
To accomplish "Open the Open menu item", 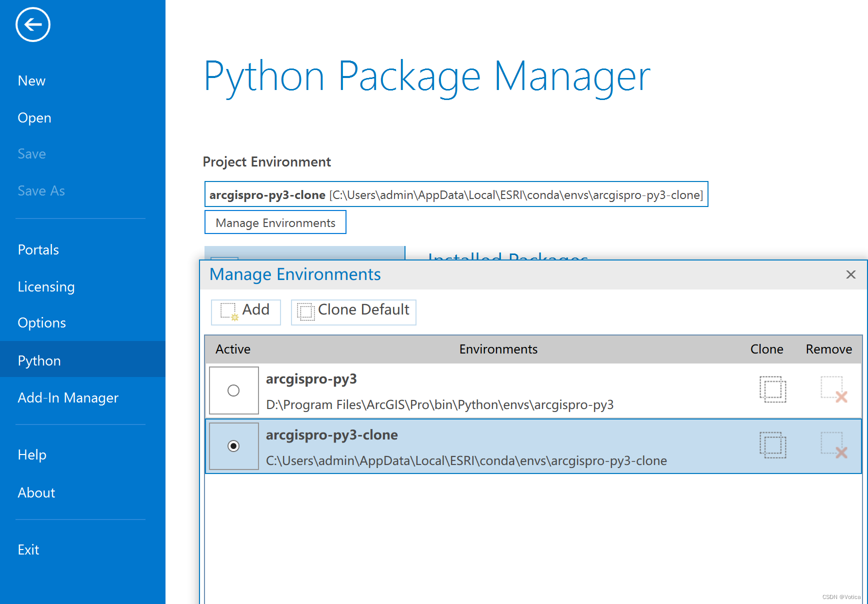I will point(34,118).
